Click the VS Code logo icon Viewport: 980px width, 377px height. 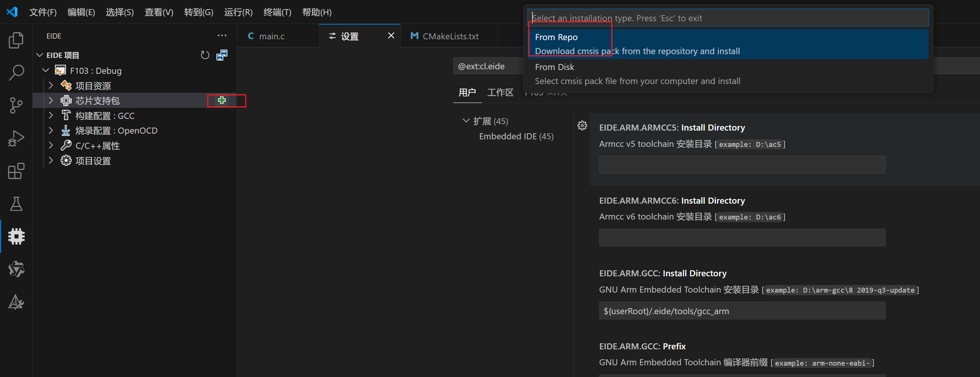(x=12, y=12)
